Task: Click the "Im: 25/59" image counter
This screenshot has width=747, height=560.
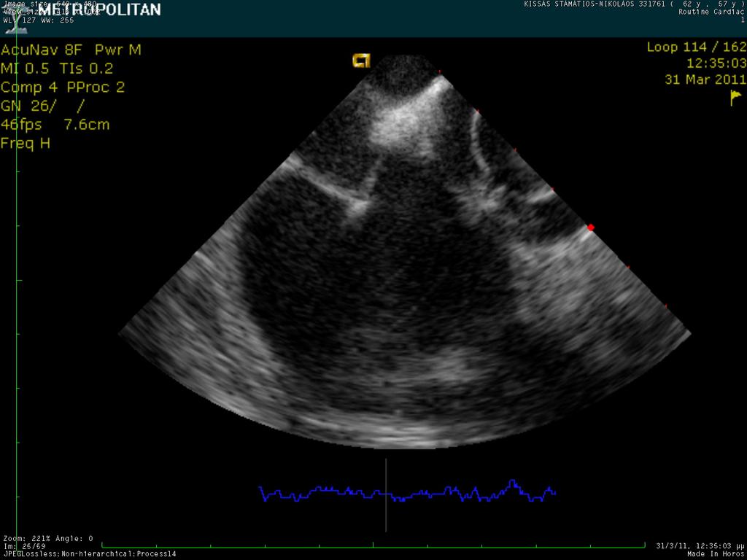Action: [x=24, y=546]
